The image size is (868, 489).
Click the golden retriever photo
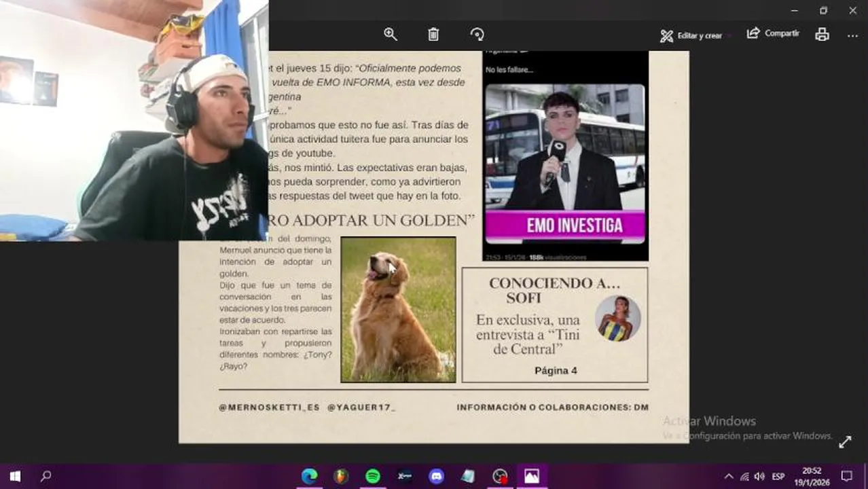(399, 310)
